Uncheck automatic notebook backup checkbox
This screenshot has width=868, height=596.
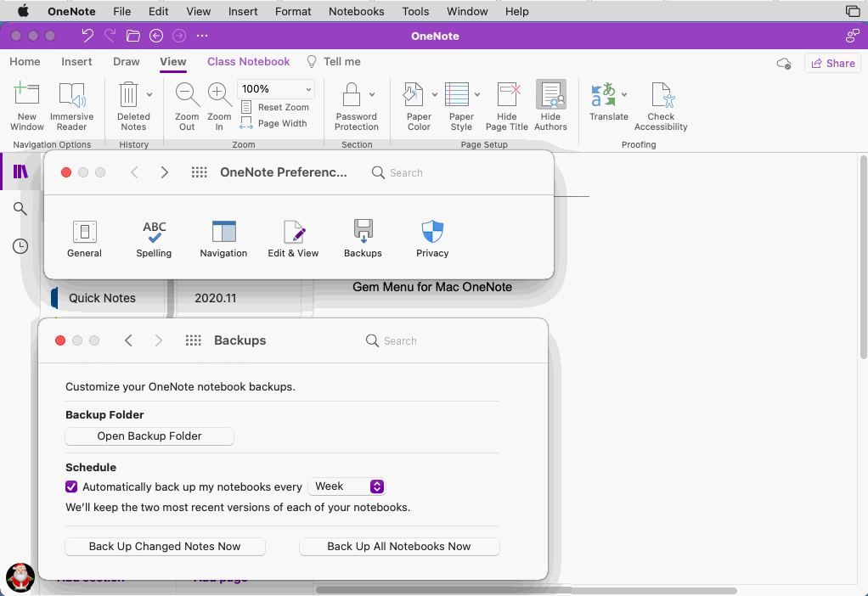[71, 486]
